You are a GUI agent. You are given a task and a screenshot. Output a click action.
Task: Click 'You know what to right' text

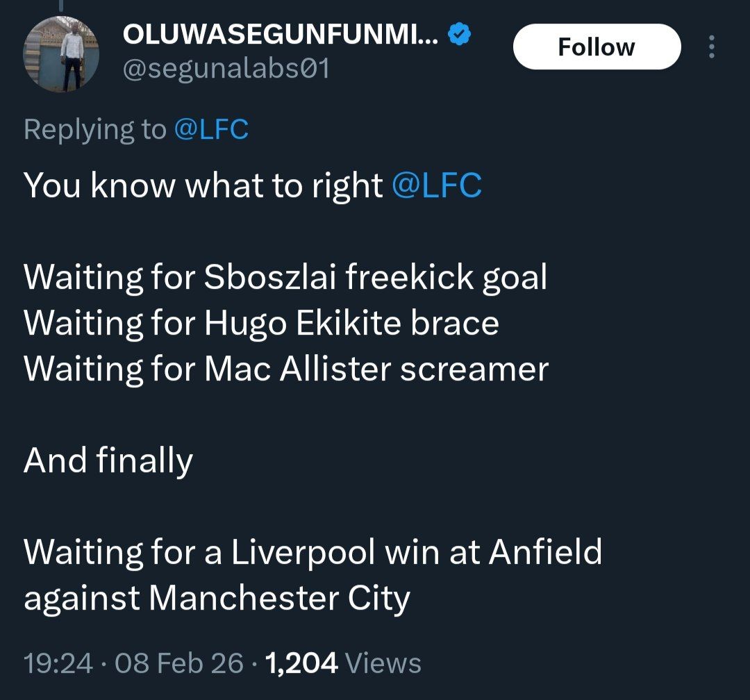(203, 185)
